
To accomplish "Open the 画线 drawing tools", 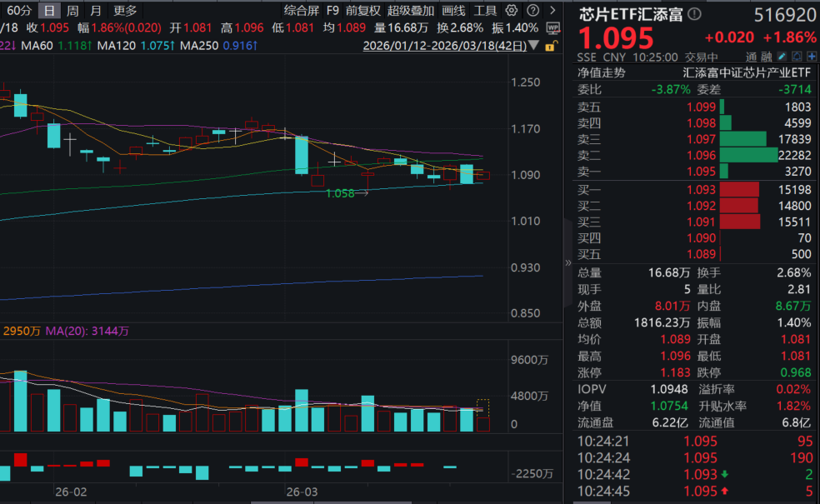I will pos(453,11).
